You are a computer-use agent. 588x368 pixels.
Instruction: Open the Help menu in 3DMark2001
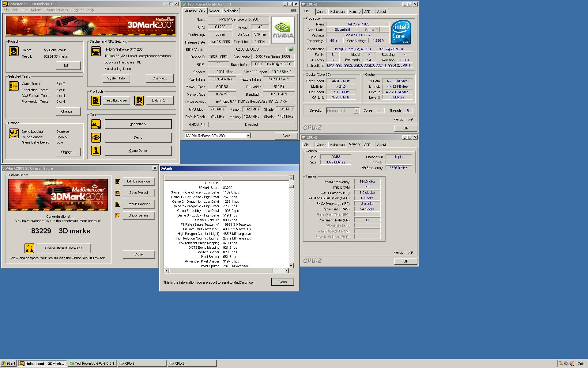coord(91,10)
